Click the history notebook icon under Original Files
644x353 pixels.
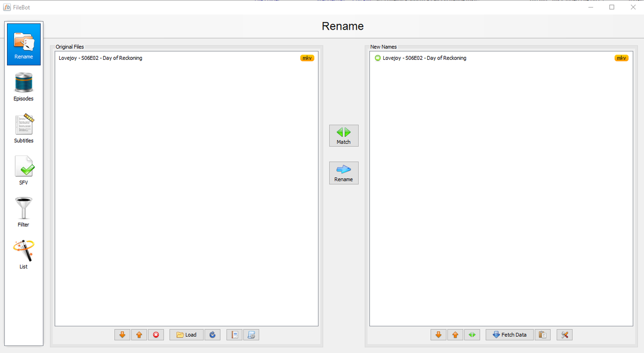point(234,335)
